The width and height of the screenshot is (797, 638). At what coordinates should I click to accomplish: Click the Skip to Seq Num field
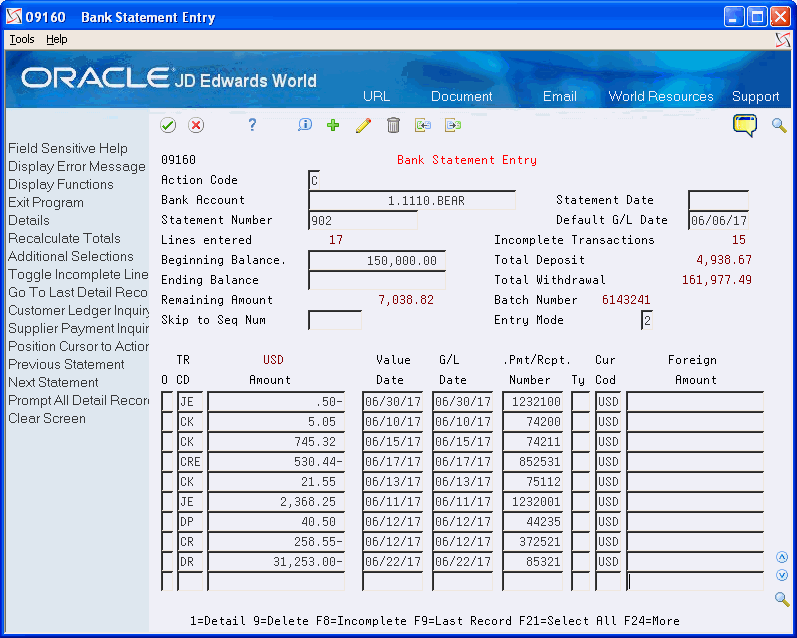point(335,320)
